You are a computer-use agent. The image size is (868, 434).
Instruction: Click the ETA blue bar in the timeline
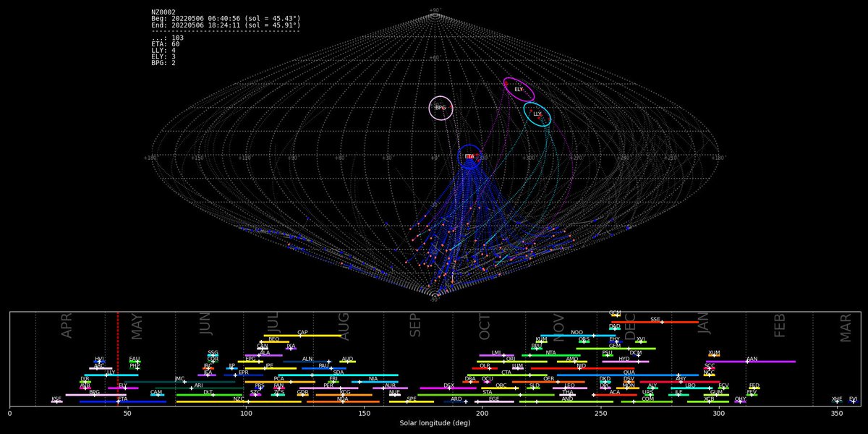point(123,401)
